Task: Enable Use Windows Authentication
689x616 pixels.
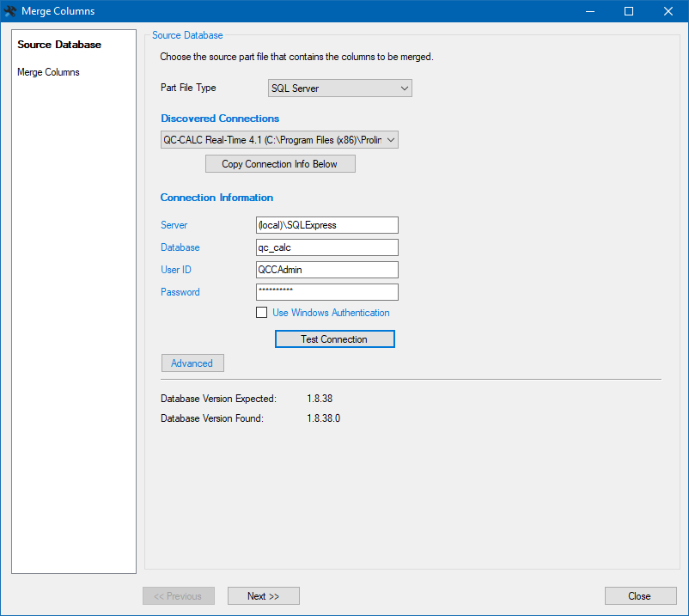Action: coord(262,312)
